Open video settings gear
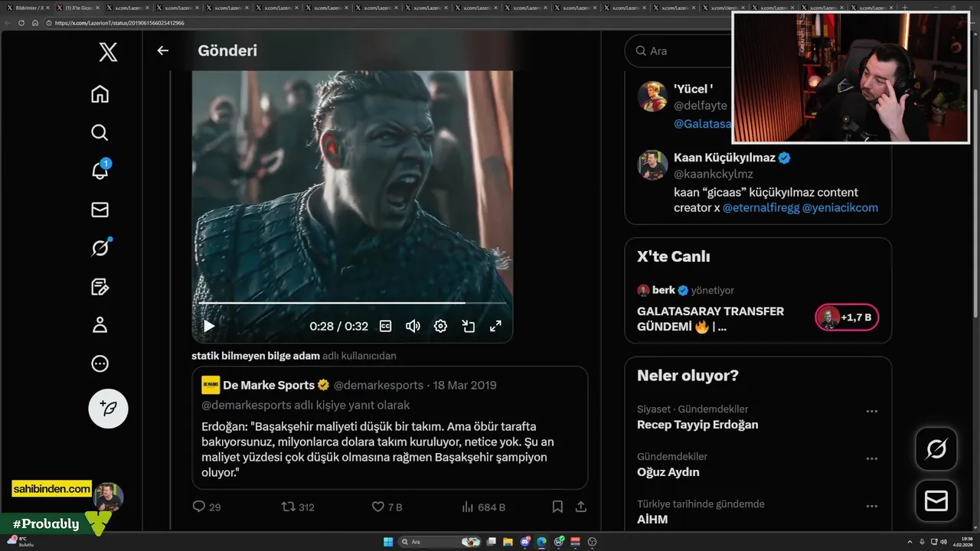980x551 pixels. click(x=440, y=326)
